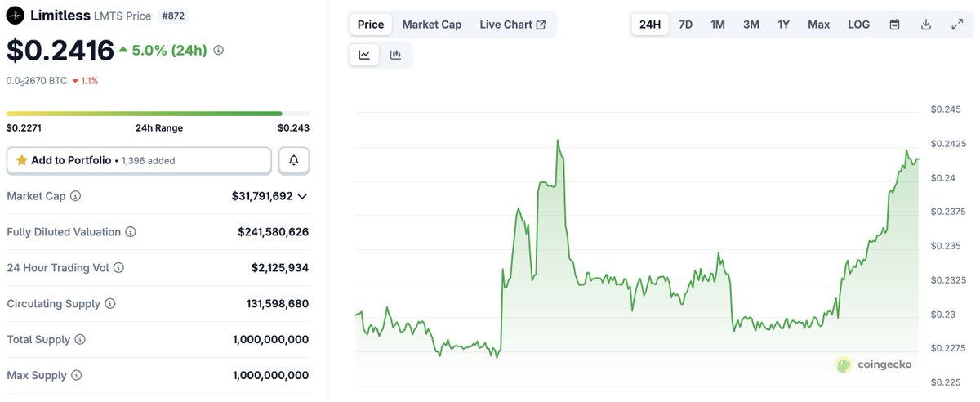Expand the Market Cap value chevron
Viewport: 980px width, 402px height.
click(x=302, y=196)
